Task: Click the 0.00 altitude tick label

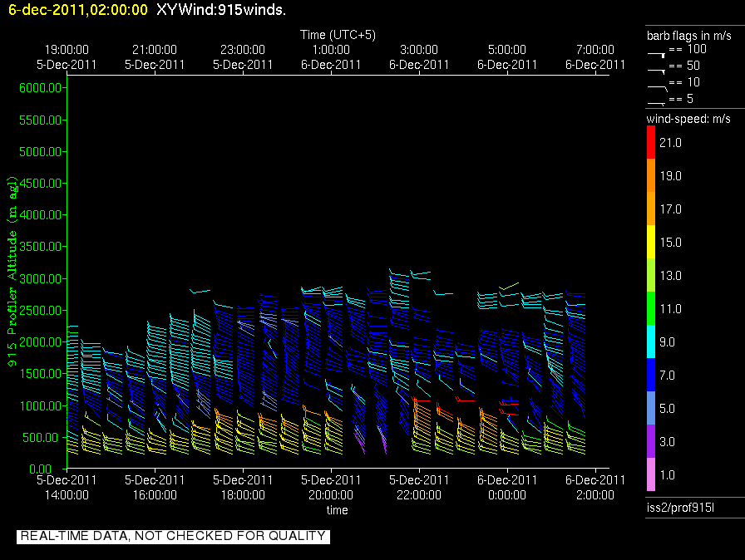Action: click(x=40, y=469)
